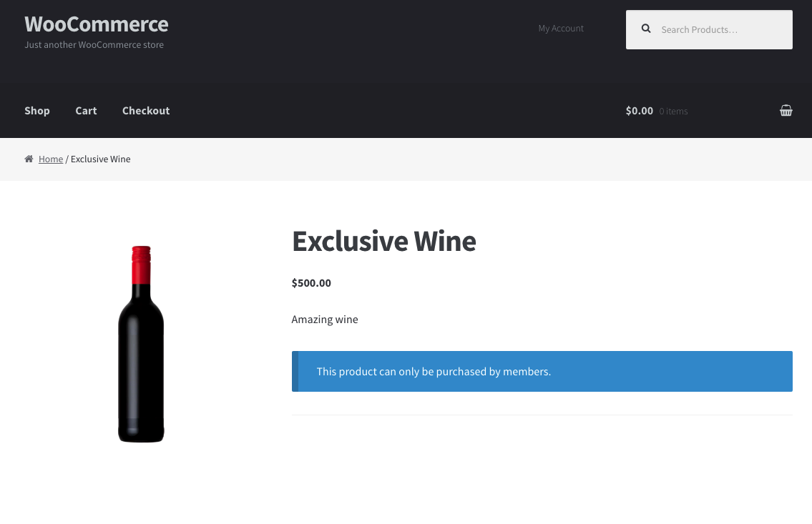Image resolution: width=812 pixels, height=524 pixels.
Task: Click the Exclusive Wine product title
Action: pos(383,241)
